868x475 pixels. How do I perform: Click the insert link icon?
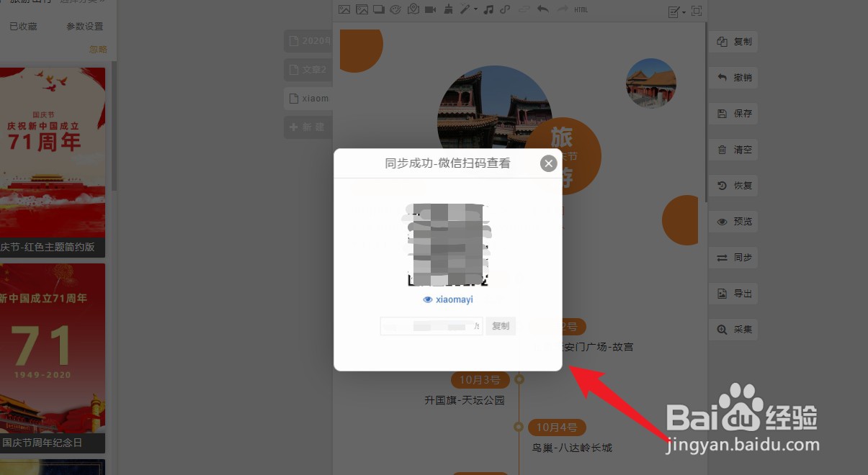506,9
